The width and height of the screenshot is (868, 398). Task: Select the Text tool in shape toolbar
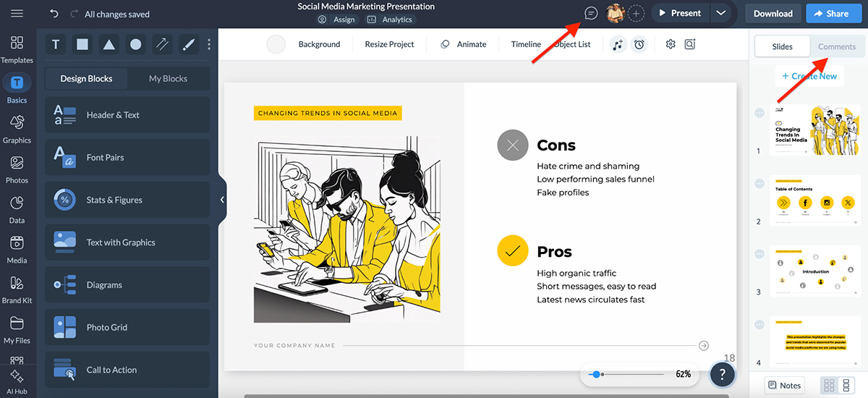click(56, 45)
